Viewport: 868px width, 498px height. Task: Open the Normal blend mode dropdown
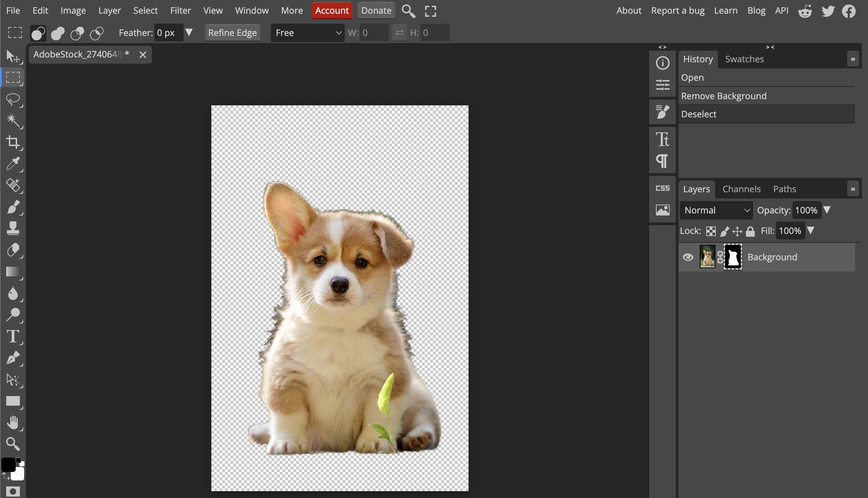click(x=716, y=210)
